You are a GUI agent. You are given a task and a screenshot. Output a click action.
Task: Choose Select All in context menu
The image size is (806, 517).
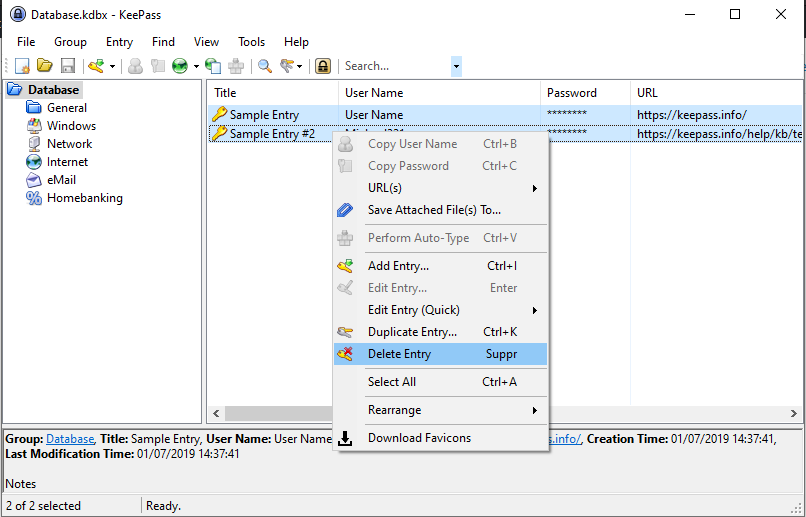pyautogui.click(x=441, y=382)
